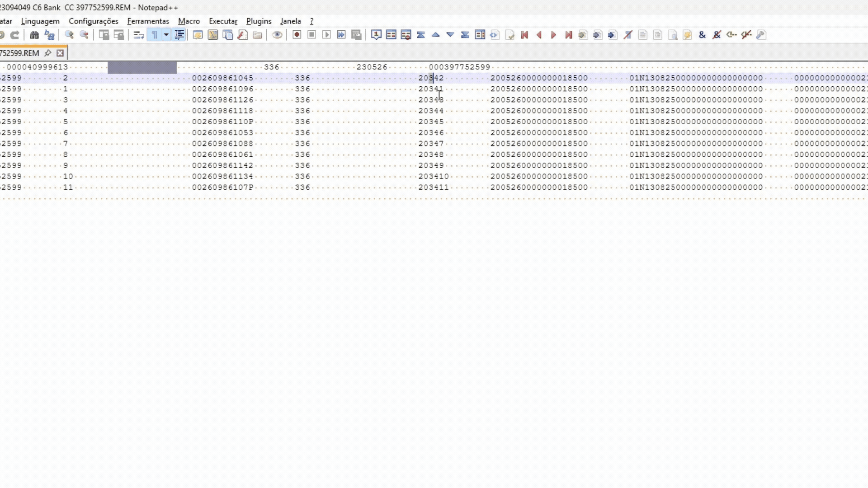Toggle synchronized vertical scrolling
Screen dimensions: 868x488
(x=104, y=35)
